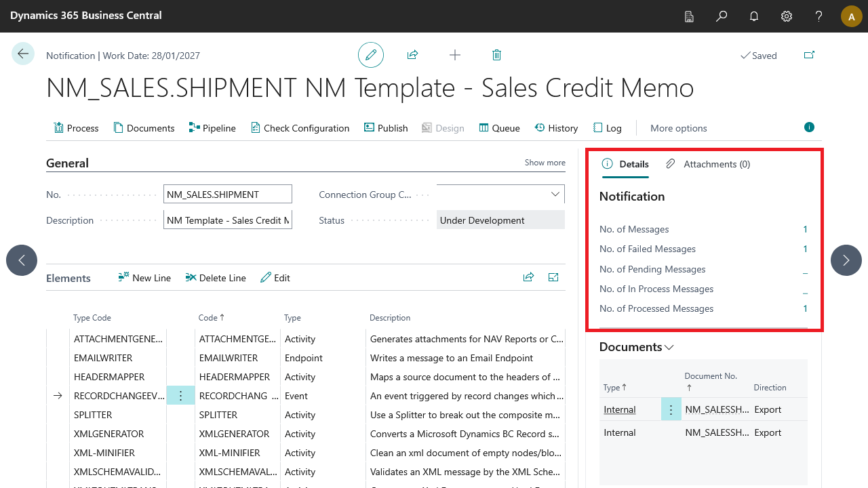Image resolution: width=868 pixels, height=488 pixels.
Task: Select the XMLGENERATOR type code row
Action: [117, 434]
